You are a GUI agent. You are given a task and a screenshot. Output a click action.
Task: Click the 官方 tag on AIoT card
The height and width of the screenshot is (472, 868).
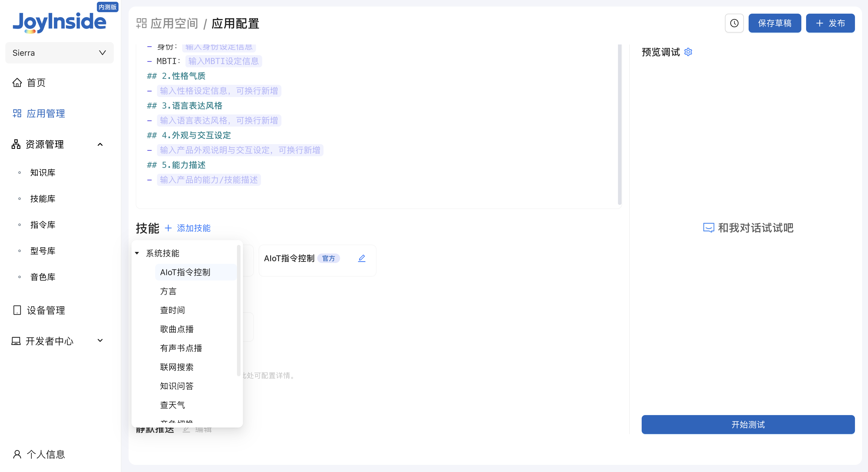[x=329, y=258]
